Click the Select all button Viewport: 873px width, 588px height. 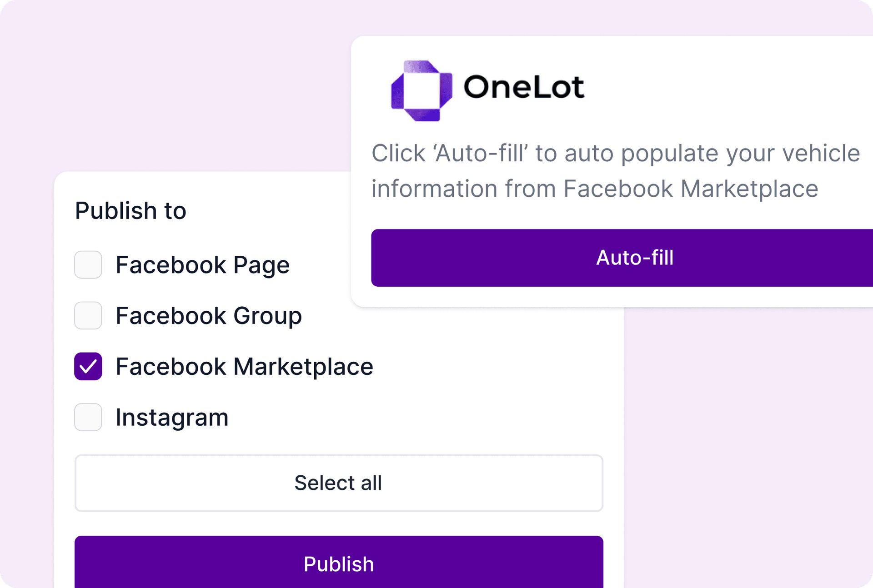pos(339,483)
